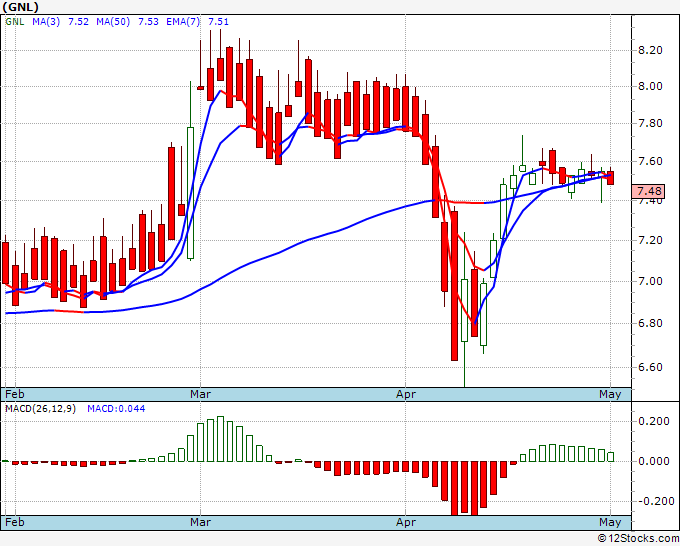Click the EMA(7) legend label
The width and height of the screenshot is (680, 546).
[183, 22]
